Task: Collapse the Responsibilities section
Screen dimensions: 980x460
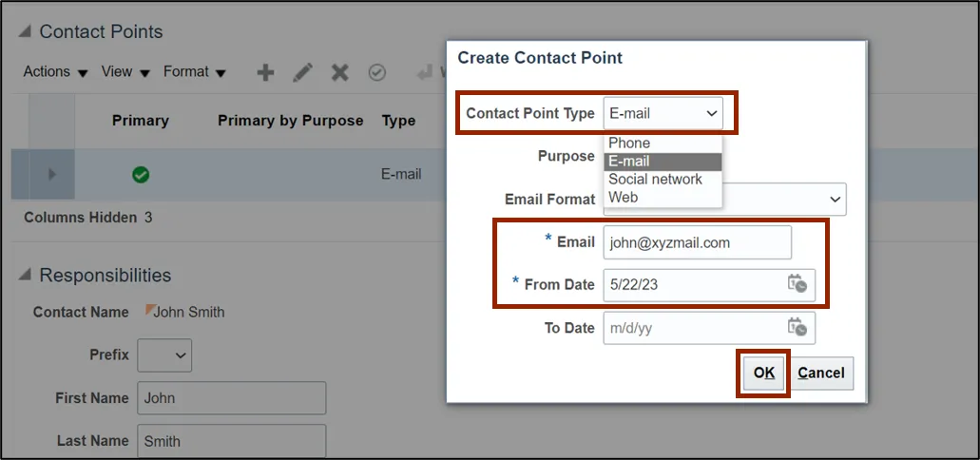Action: coord(25,276)
